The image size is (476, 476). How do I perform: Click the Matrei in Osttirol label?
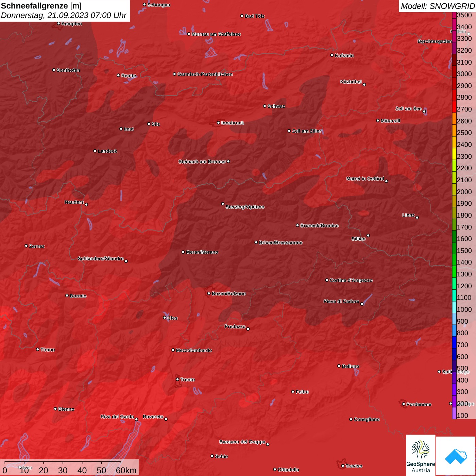point(365,178)
